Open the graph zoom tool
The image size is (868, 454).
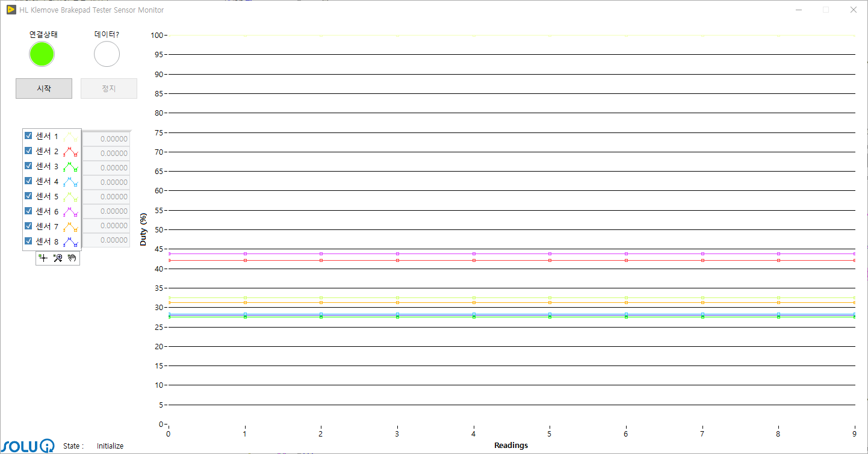pos(58,258)
